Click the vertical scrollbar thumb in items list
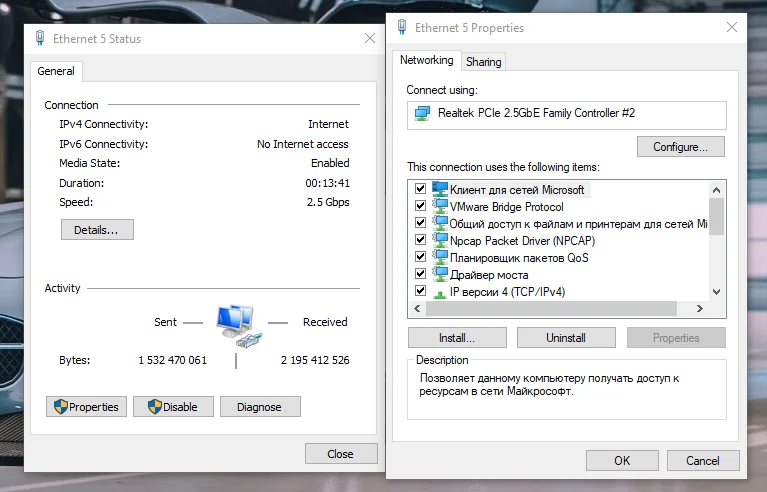Viewport: 767px width, 492px height. (x=717, y=216)
